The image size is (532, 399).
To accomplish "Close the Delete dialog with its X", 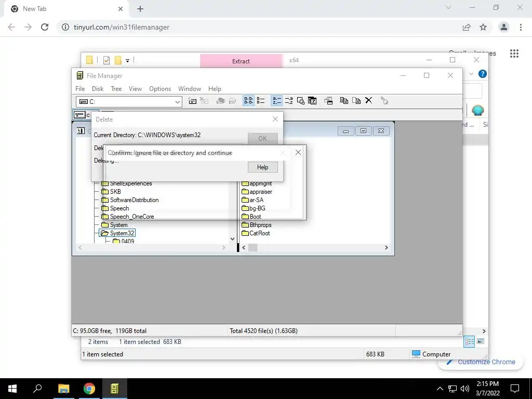I will (x=275, y=119).
